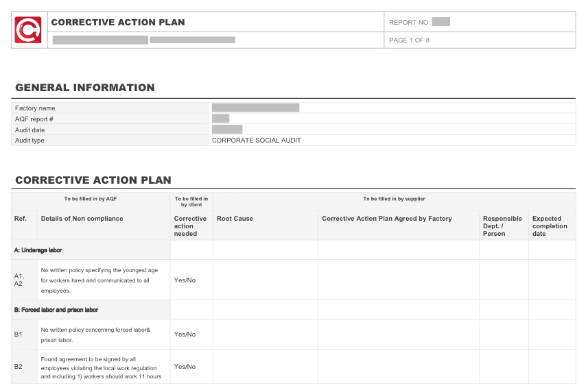588x388 pixels.
Task: Click the CORRECTIVE ACTION PLAN header title
Action: coord(118,22)
